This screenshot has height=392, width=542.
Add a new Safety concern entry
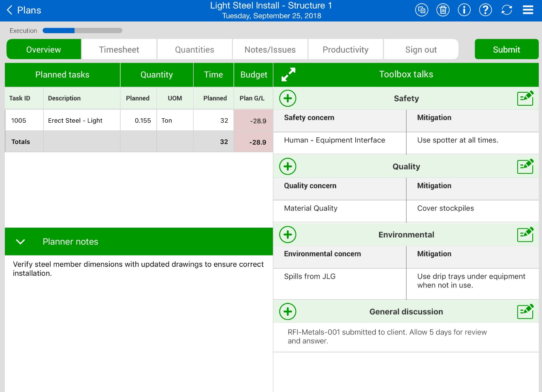point(288,98)
